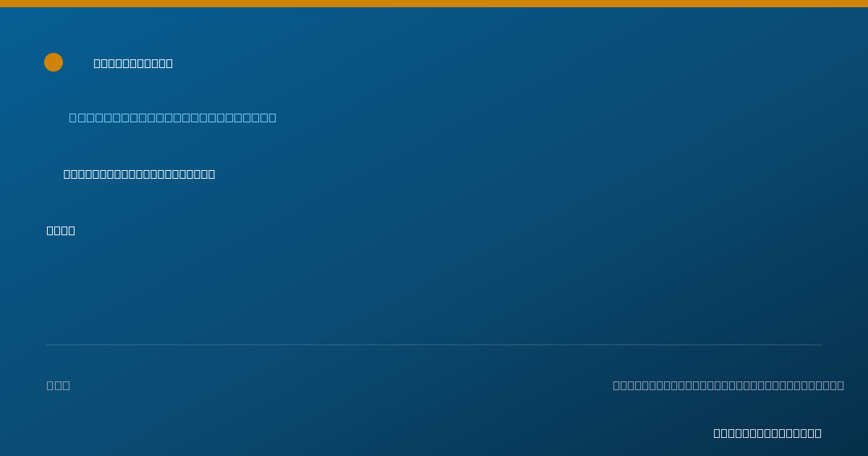Tap the round orange brand dot
This screenshot has width=868, height=456.
[54, 62]
